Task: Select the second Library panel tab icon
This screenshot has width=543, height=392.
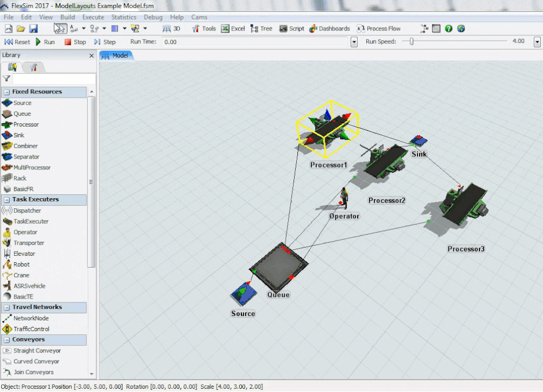Action: tap(33, 67)
